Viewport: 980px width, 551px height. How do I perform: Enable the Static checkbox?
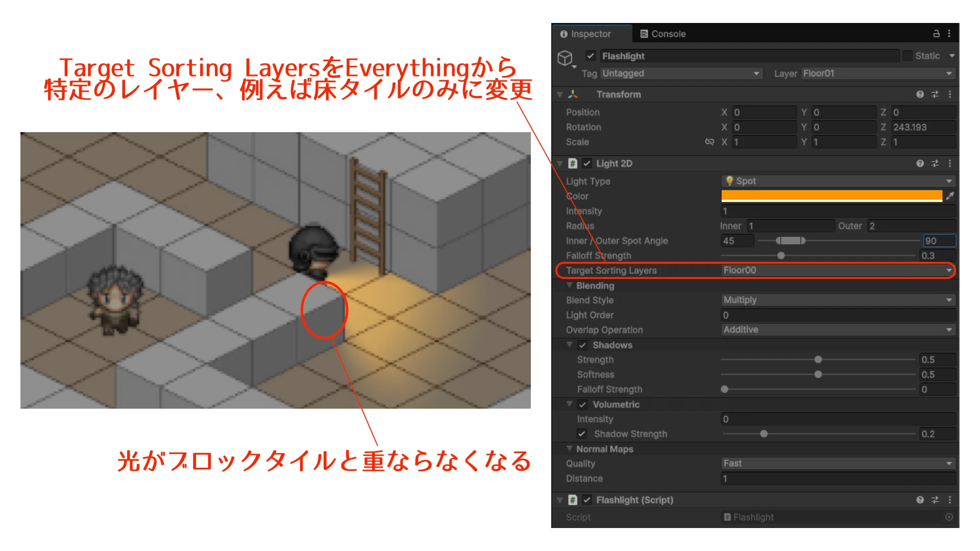pos(908,56)
